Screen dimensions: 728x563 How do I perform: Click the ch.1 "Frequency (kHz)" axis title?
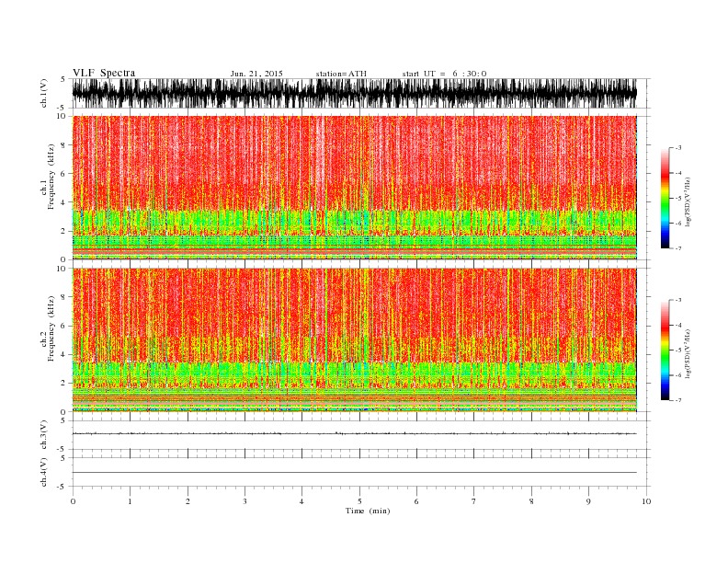(51, 177)
